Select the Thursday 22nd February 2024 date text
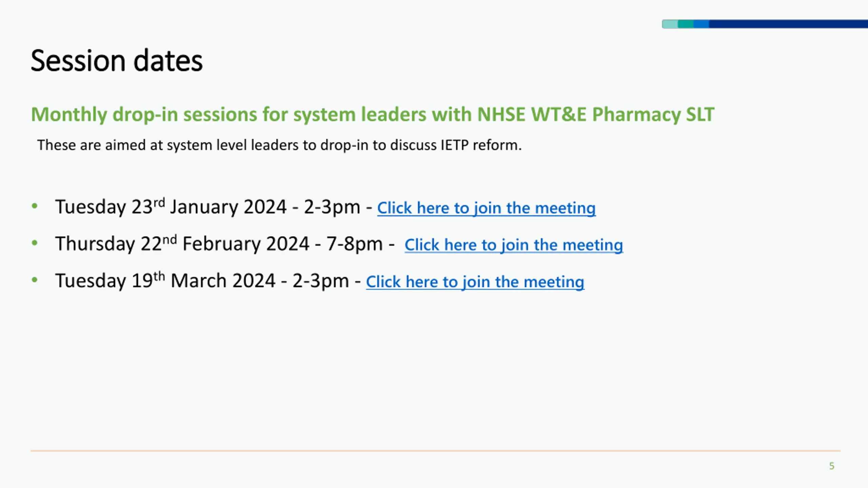The height and width of the screenshot is (488, 868). coord(182,244)
